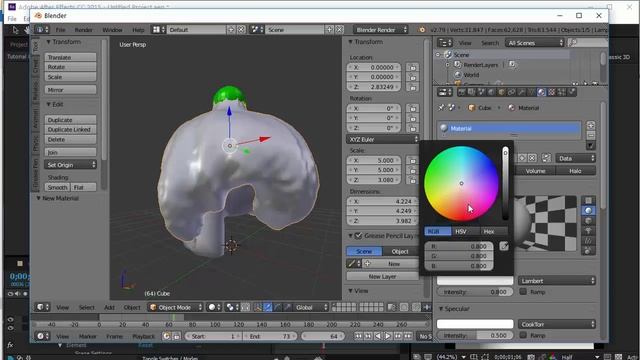Image resolution: width=640 pixels, height=360 pixels.
Task: Open the Lambert diffuse shader dropdown
Action: click(557, 281)
